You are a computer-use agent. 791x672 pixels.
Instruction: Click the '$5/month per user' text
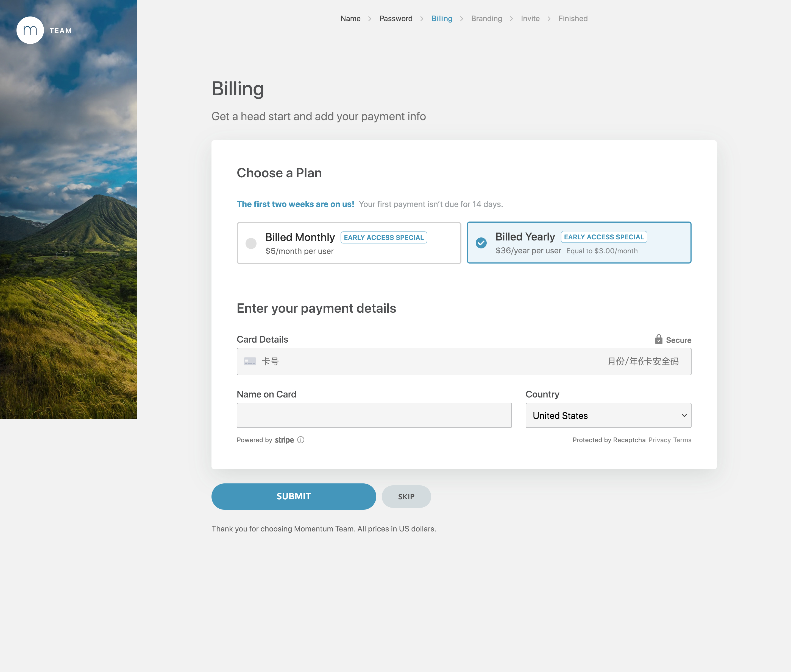[x=299, y=251]
